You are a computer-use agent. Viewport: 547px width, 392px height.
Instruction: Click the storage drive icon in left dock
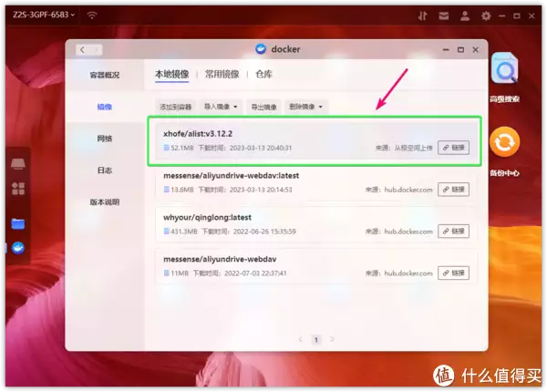pos(18,163)
